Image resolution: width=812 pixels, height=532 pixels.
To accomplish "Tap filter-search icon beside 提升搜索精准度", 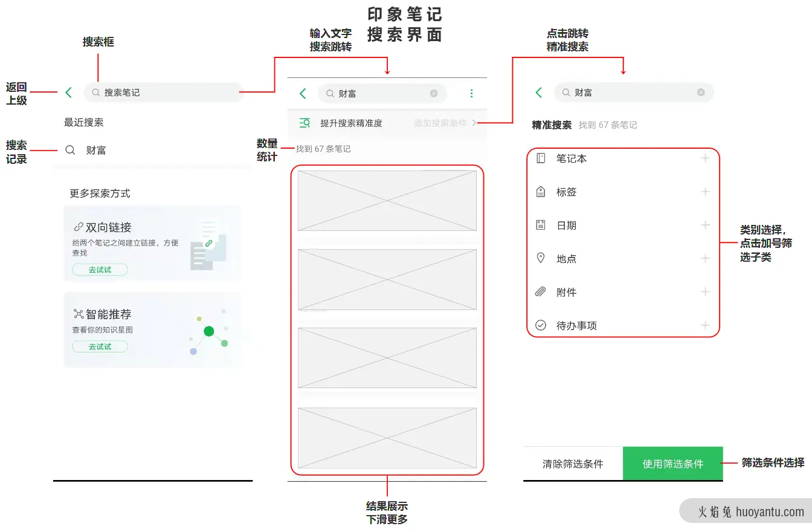I will point(305,123).
